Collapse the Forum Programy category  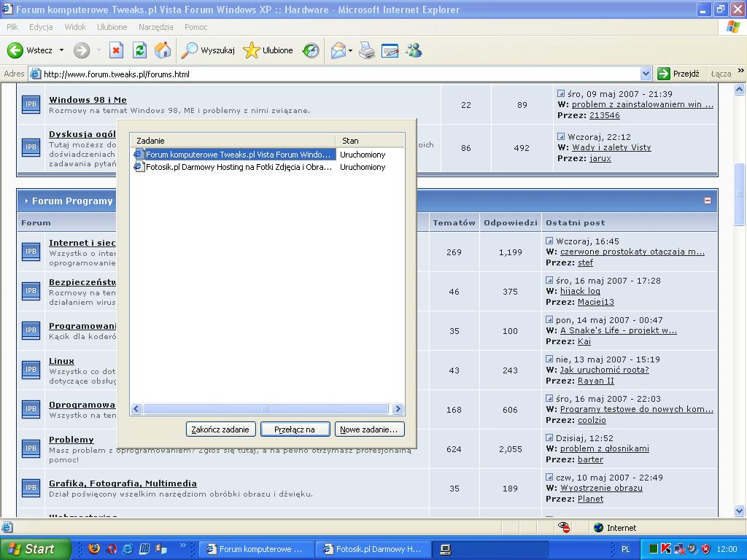tap(707, 201)
